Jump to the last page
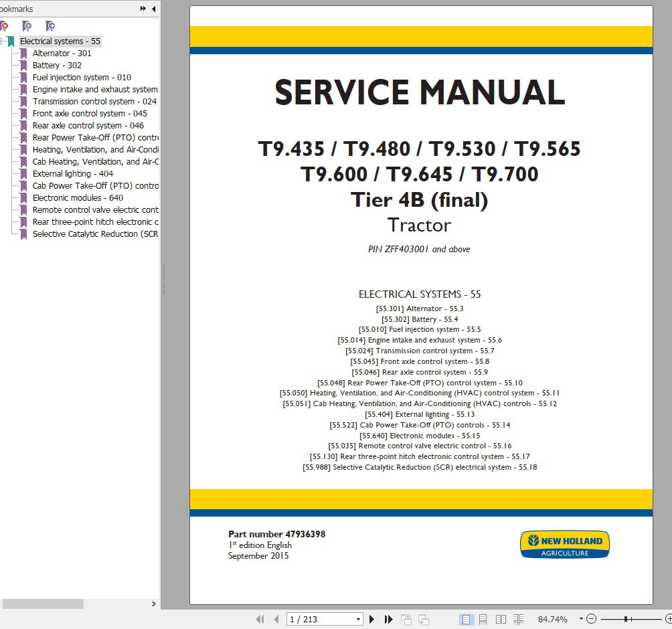Image resolution: width=672 pixels, height=629 pixels. point(388,619)
